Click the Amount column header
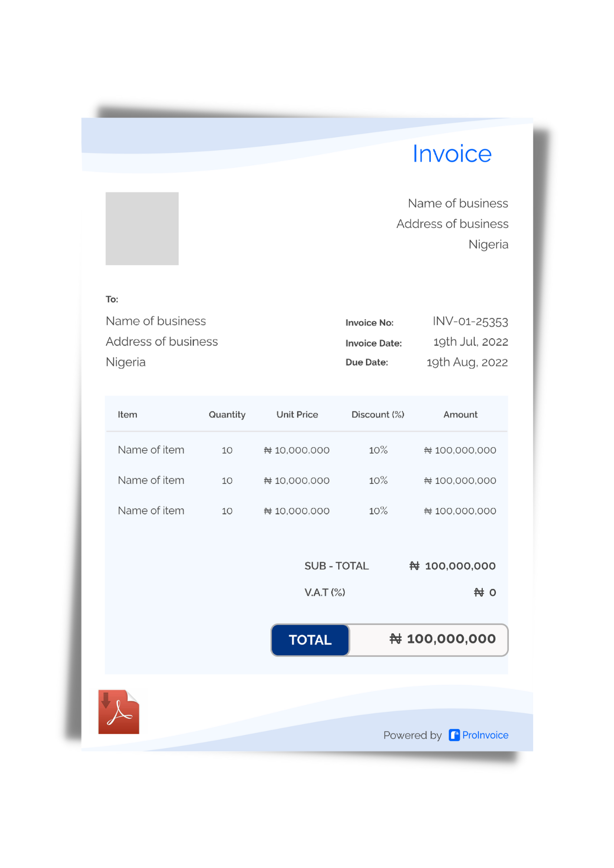614x868 pixels. 460,414
